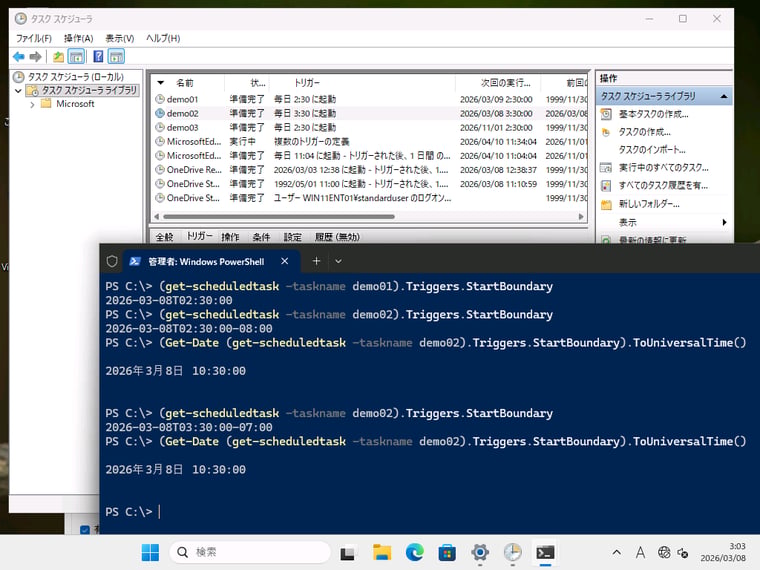The image size is (760, 570).
Task: Select the demo01 task row
Action: tap(370, 99)
